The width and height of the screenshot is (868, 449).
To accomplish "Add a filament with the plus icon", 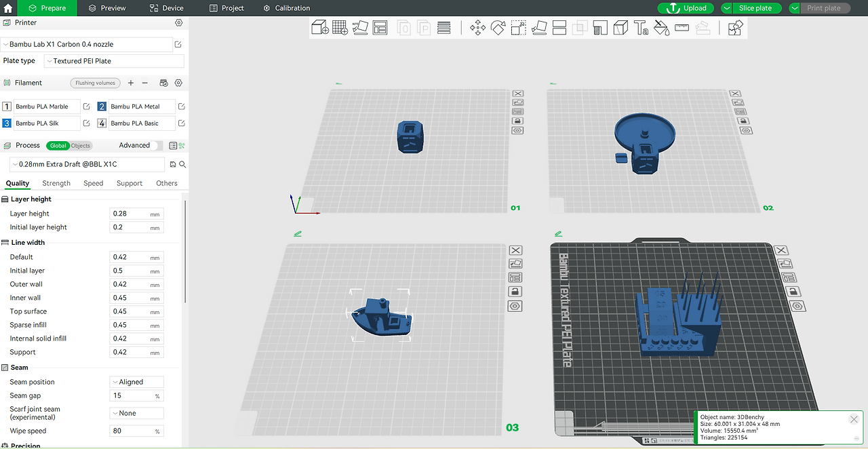I will click(131, 83).
